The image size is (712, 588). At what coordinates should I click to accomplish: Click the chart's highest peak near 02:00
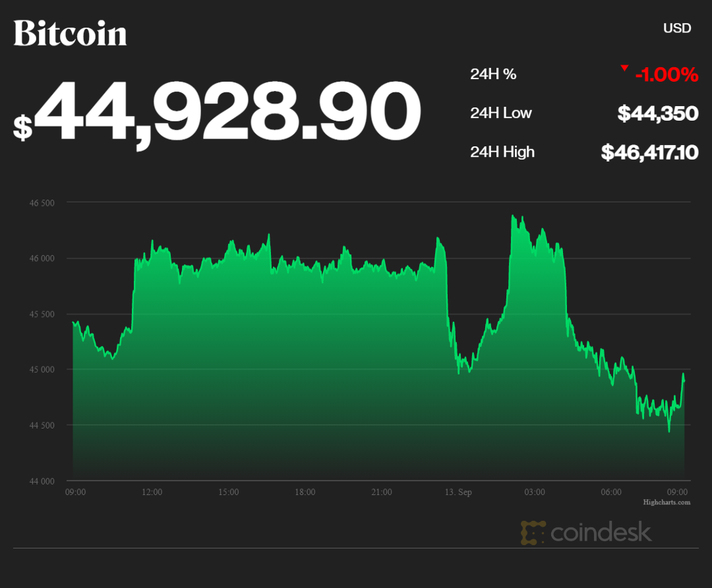coord(512,216)
